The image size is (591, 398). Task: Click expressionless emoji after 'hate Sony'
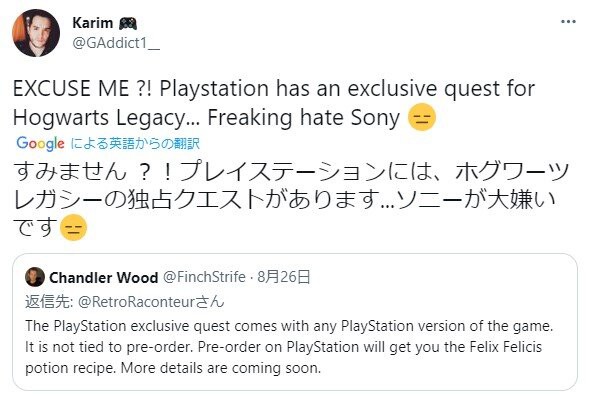(x=422, y=117)
